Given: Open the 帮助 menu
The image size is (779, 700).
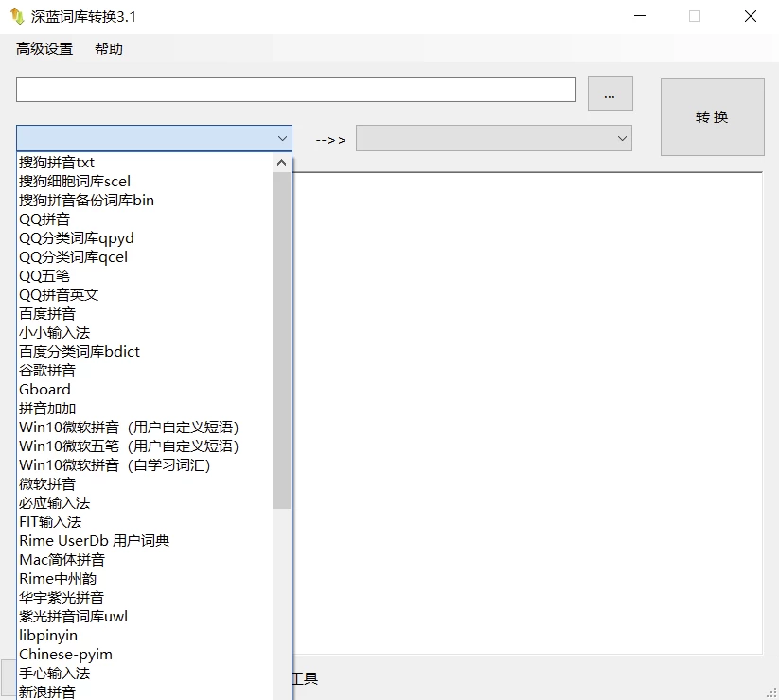Looking at the screenshot, I should click(x=109, y=49).
